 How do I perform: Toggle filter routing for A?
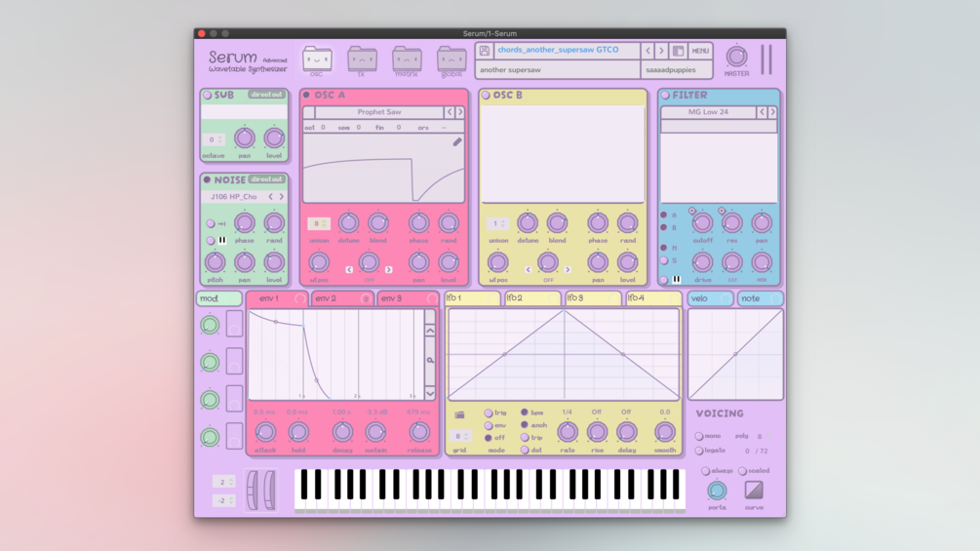tap(664, 215)
